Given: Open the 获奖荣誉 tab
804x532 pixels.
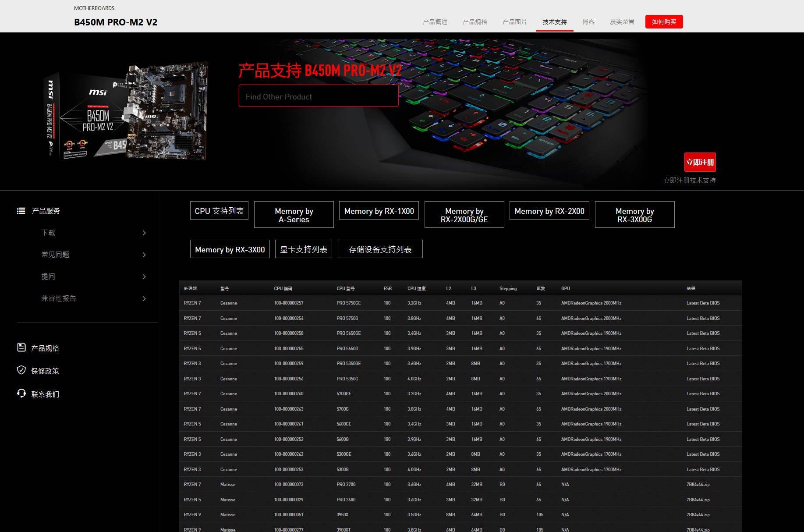Looking at the screenshot, I should pos(622,22).
